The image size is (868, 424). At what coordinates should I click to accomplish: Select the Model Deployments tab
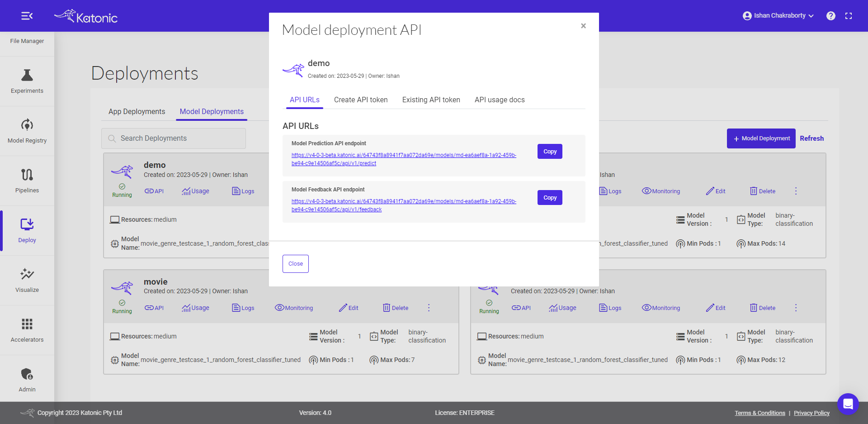pos(212,112)
